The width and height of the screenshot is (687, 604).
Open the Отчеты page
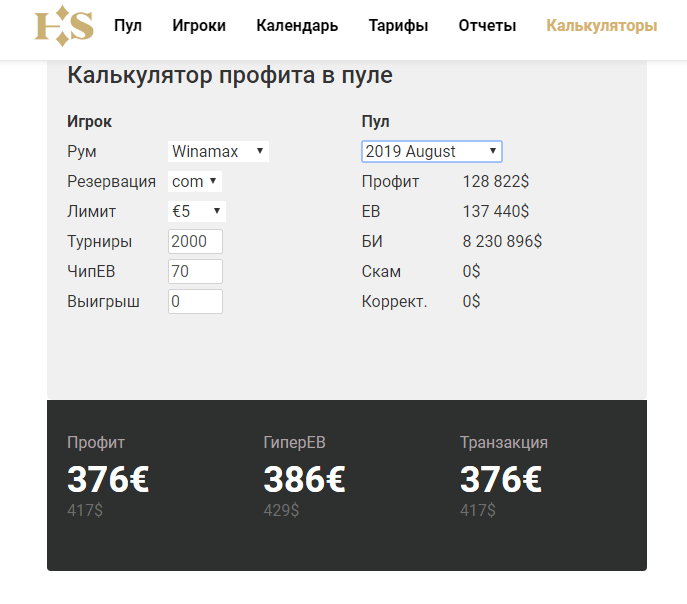click(487, 26)
